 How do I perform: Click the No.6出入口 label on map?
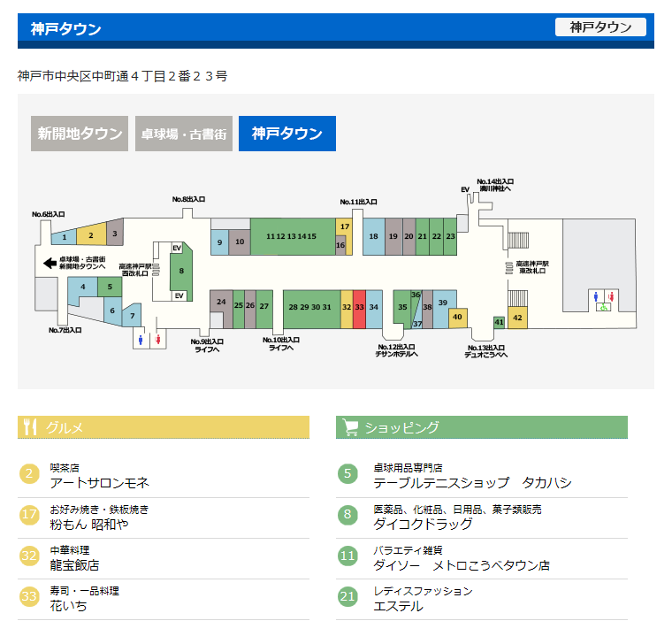coord(49,214)
